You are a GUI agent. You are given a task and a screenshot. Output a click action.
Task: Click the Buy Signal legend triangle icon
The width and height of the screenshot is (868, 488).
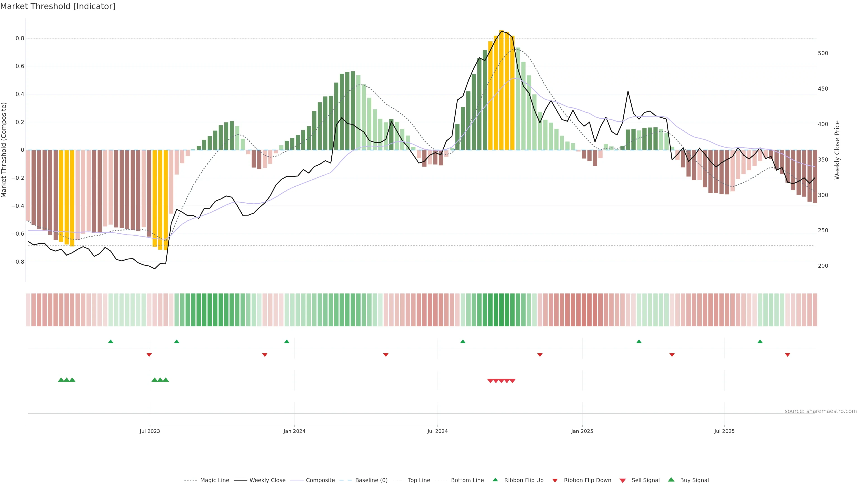pos(671,480)
